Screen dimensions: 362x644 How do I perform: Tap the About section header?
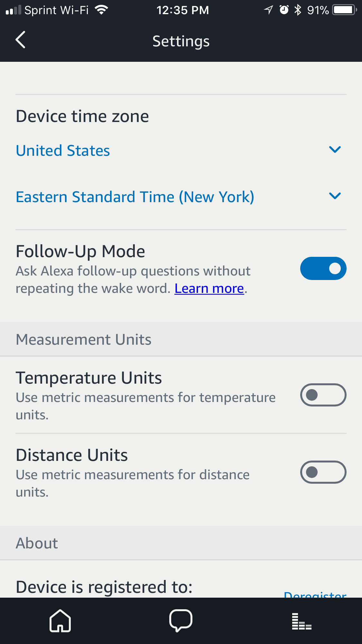click(37, 543)
